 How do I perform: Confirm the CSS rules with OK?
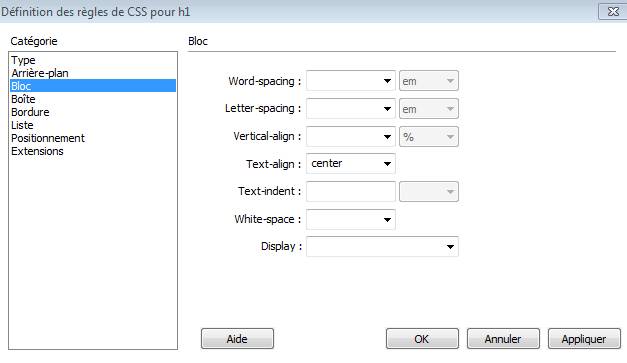422,339
